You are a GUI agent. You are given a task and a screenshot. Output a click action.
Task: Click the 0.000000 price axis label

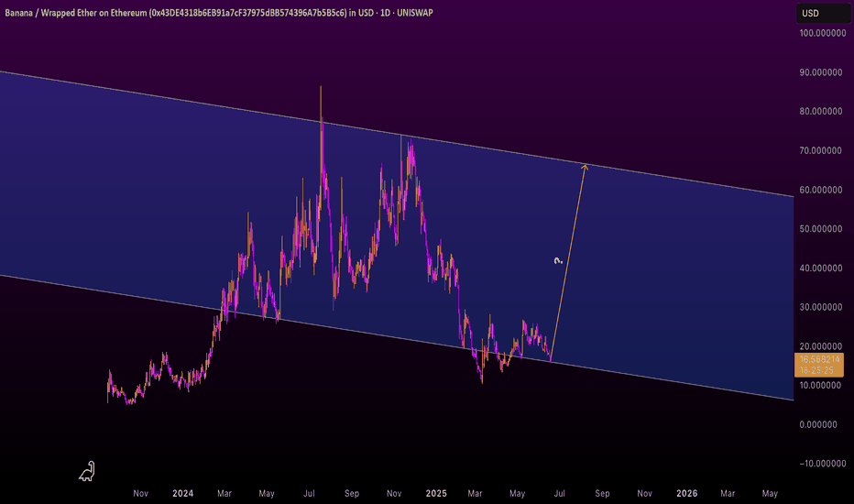pos(818,424)
